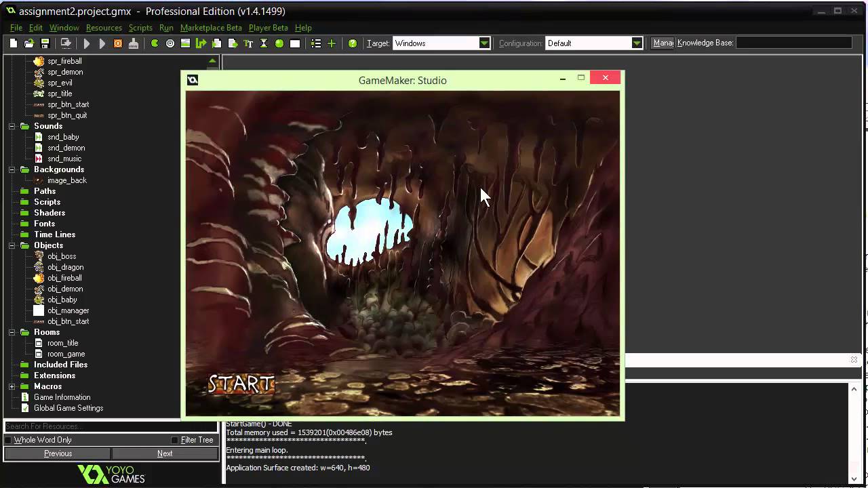Select obj_manager object in resource tree
Screen dimensions: 868x488
tap(68, 310)
